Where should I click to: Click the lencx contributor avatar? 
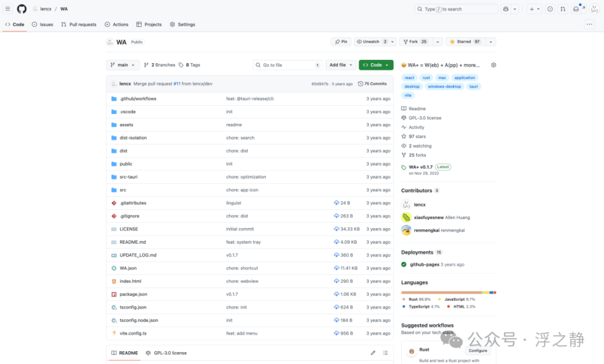(406, 205)
